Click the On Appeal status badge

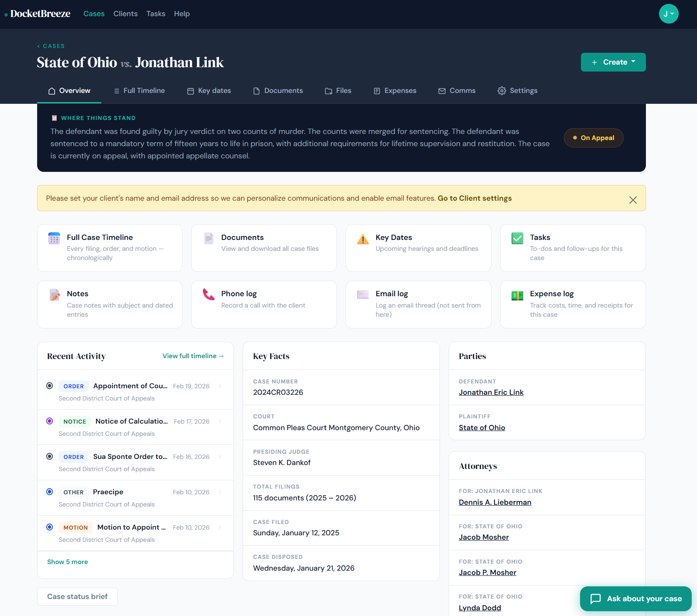[593, 138]
